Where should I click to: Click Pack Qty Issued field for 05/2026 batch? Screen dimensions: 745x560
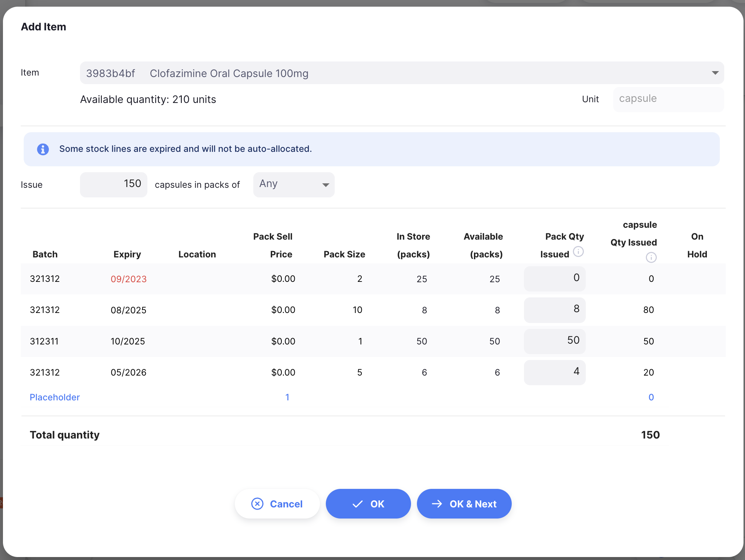tap(554, 372)
